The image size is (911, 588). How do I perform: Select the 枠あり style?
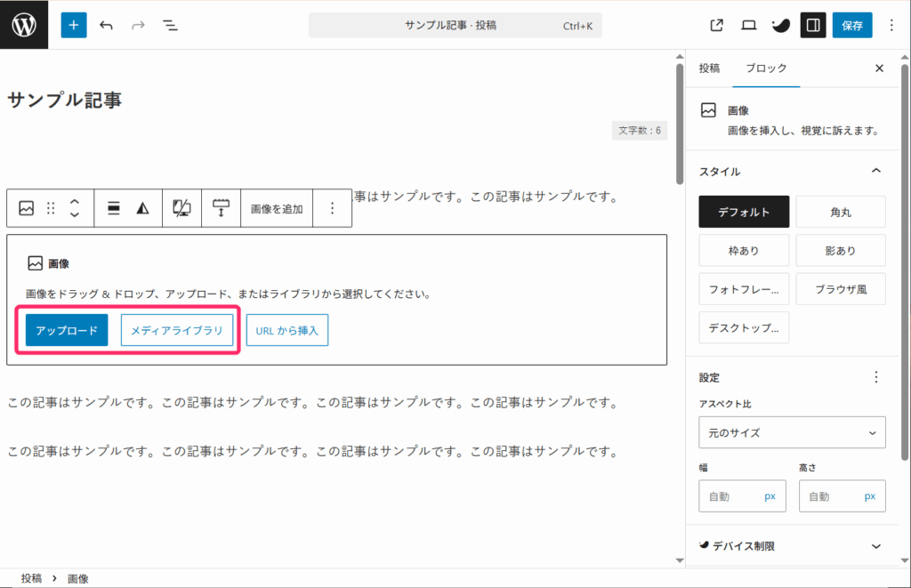744,251
